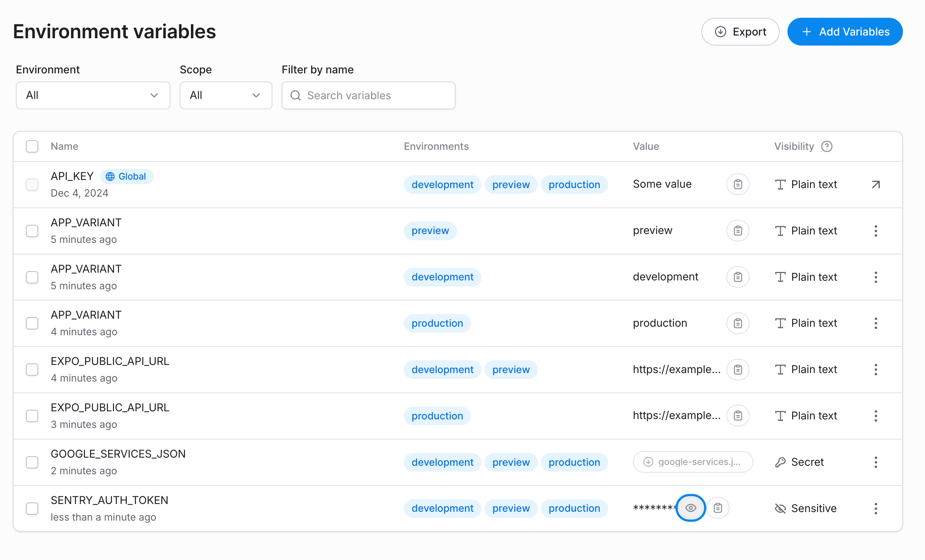Image resolution: width=925 pixels, height=560 pixels.
Task: Copy the API_KEY value to clipboard
Action: [x=738, y=184]
